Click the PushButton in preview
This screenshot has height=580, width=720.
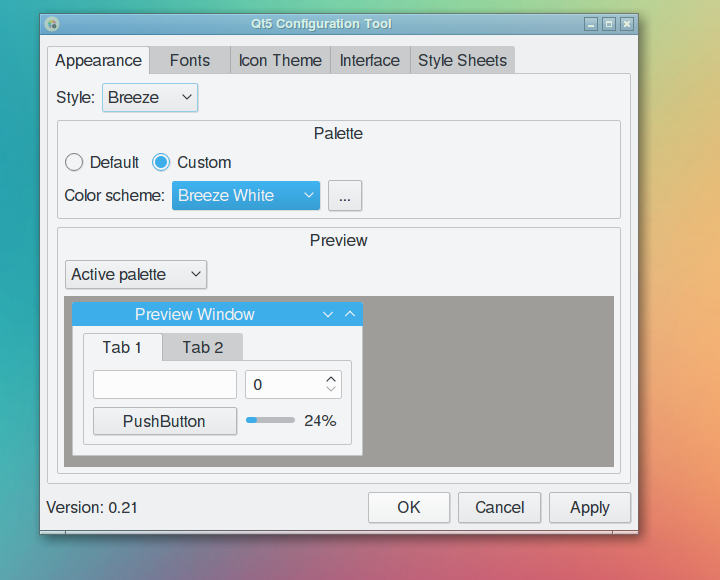[165, 421]
